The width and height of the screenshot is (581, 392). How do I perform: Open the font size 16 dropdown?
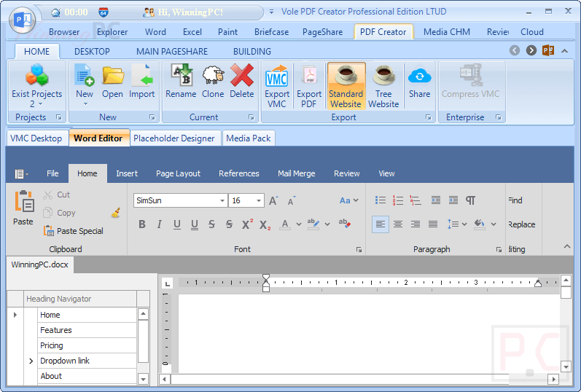point(259,200)
